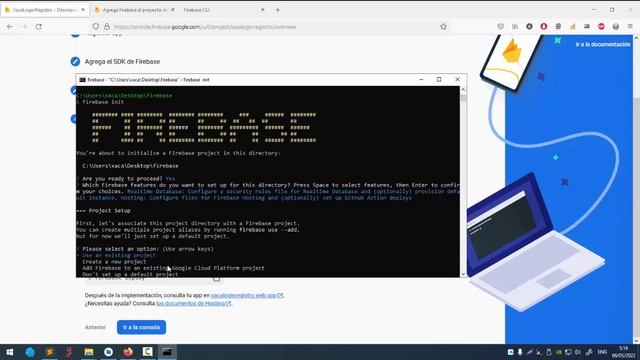Click the Ir a la consola button
This screenshot has width=640, height=360.
(x=141, y=327)
